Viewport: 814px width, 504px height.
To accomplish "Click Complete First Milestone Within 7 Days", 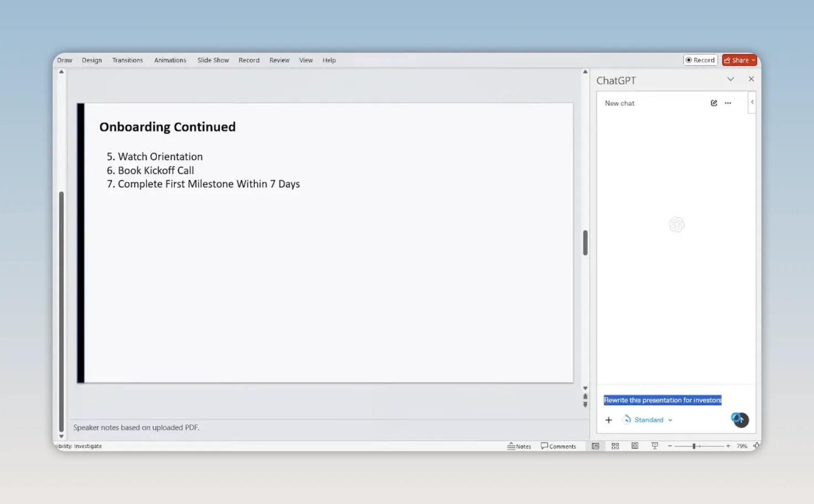I will click(203, 184).
